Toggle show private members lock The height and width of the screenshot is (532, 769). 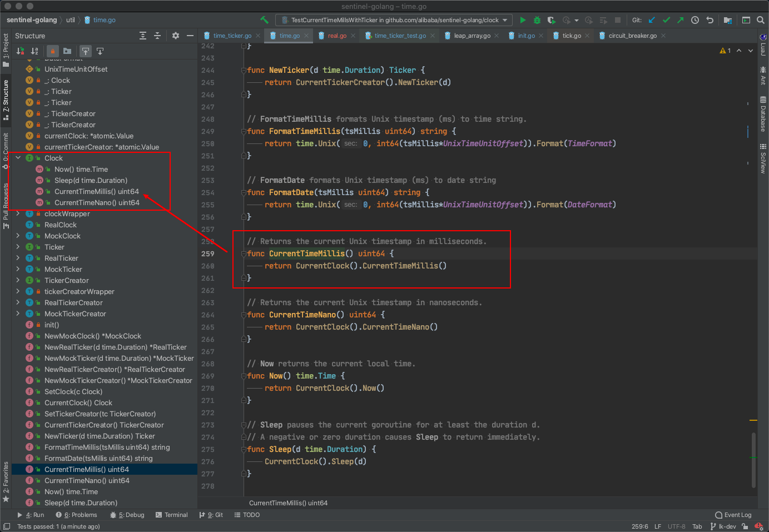point(53,51)
